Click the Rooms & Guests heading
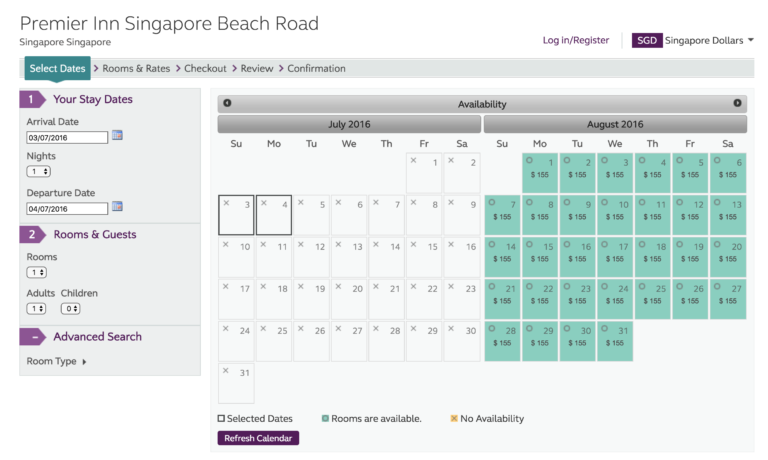768x460 pixels. click(x=95, y=235)
